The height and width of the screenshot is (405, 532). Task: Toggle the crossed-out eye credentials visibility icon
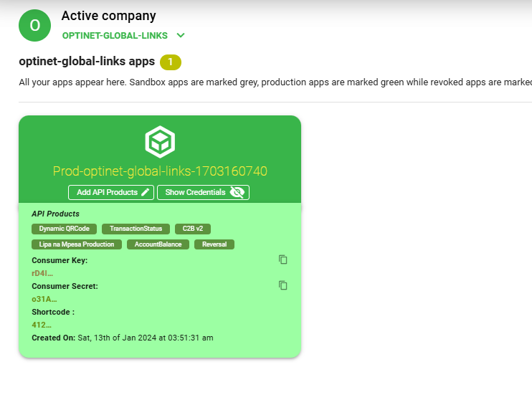coord(237,192)
